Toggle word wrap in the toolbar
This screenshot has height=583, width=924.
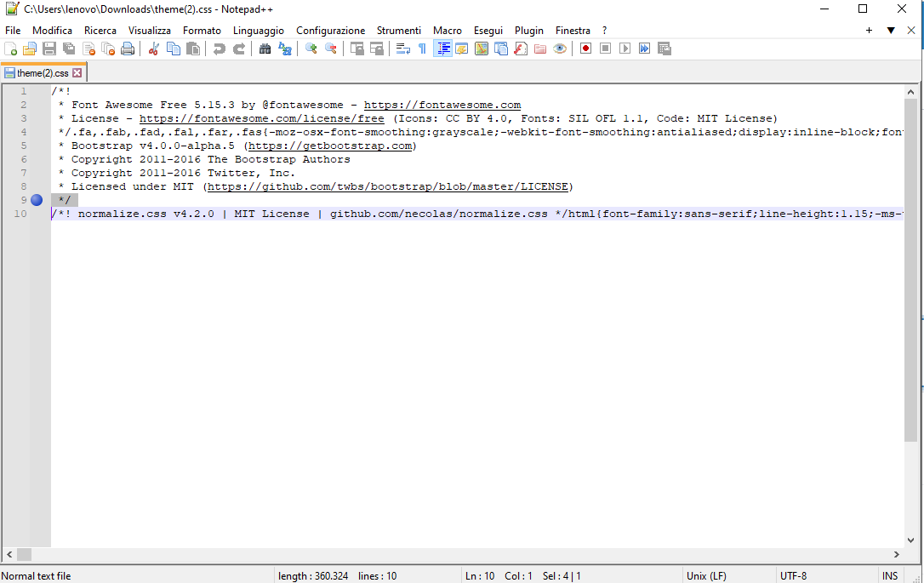click(x=403, y=49)
